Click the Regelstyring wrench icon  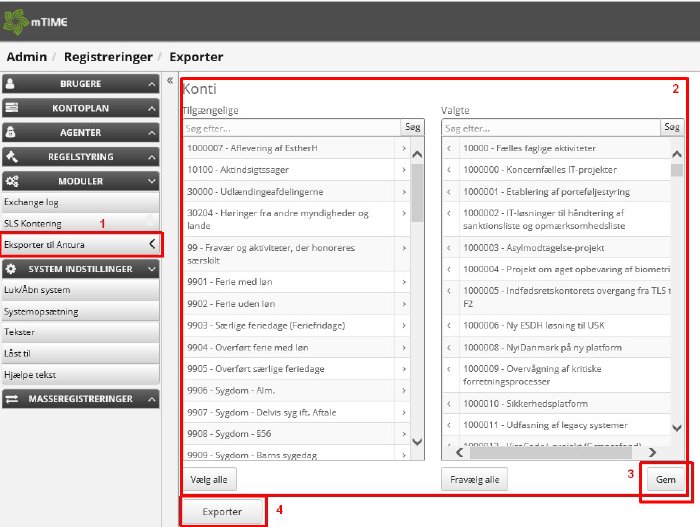[12, 157]
